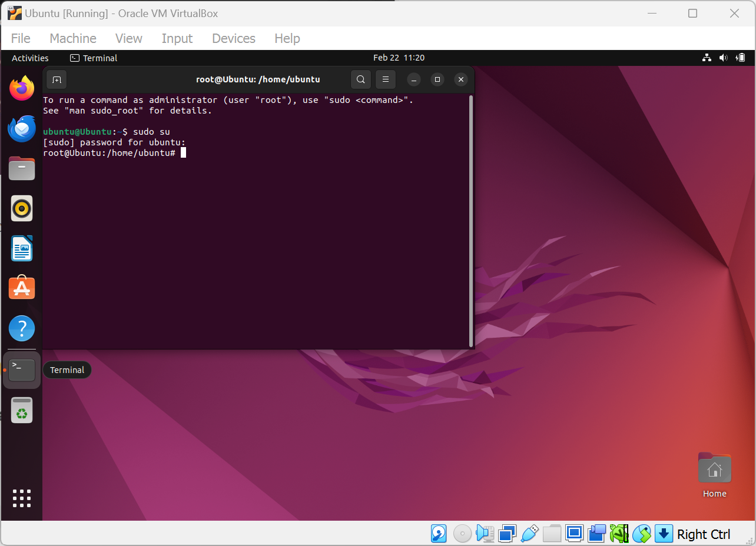This screenshot has height=546, width=756.
Task: Click the Terminal vertical scrollbar
Action: (471, 221)
